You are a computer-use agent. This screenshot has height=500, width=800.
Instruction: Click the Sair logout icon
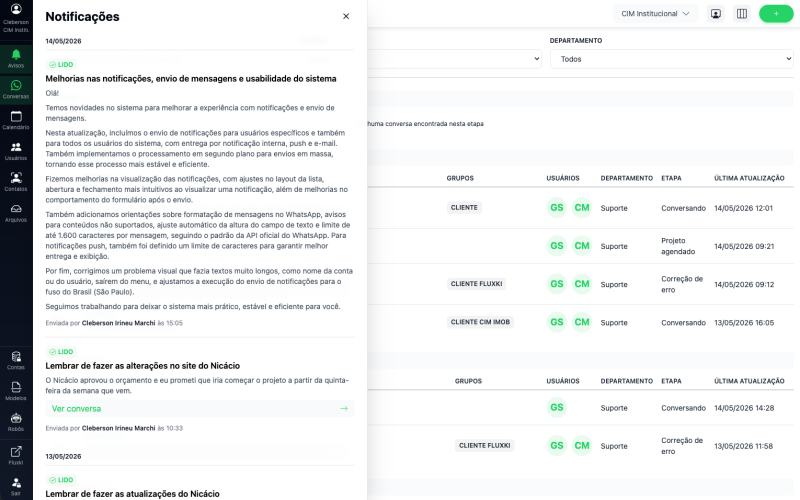pyautogui.click(x=16, y=486)
